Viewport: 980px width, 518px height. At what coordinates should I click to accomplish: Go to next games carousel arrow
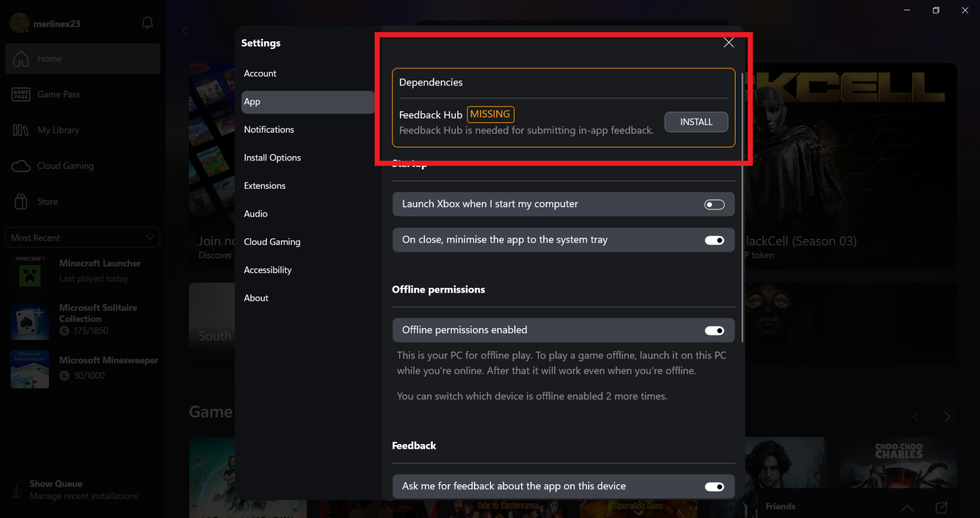947,417
